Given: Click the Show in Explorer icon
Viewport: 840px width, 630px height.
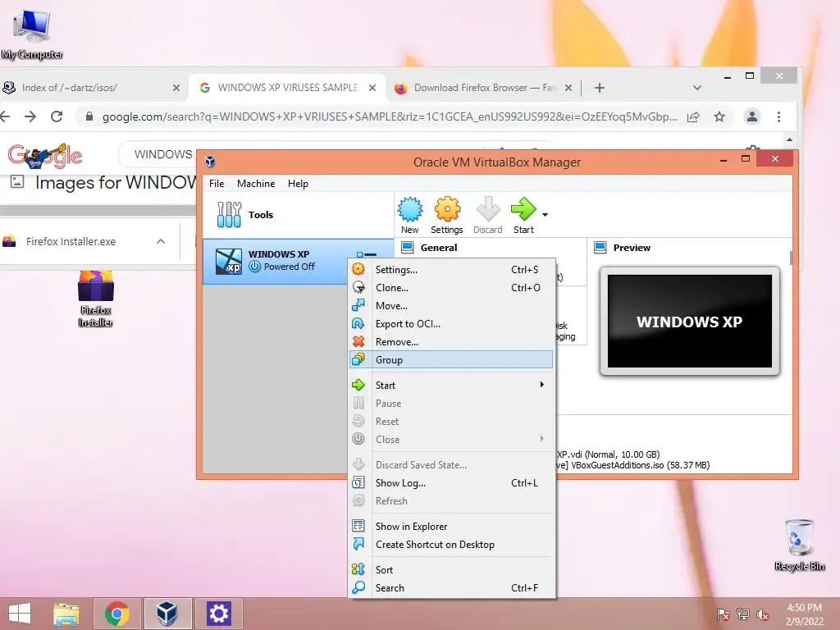Looking at the screenshot, I should tap(358, 526).
